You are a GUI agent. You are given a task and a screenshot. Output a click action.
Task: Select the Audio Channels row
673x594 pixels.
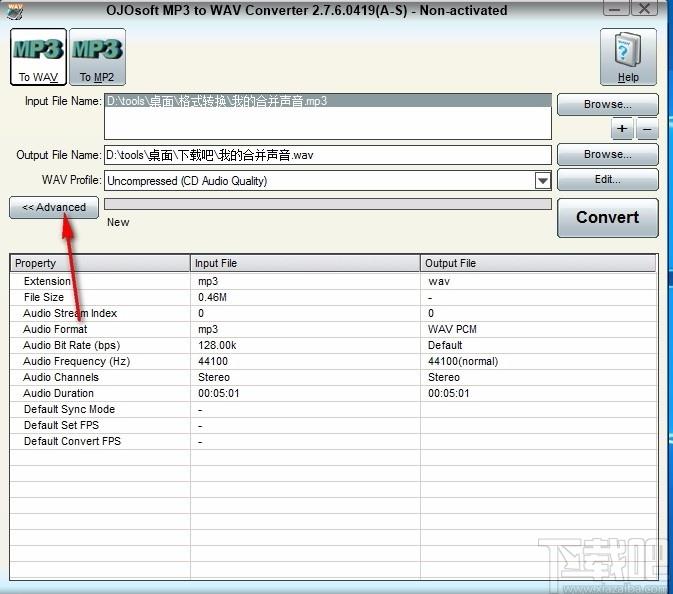(333, 377)
